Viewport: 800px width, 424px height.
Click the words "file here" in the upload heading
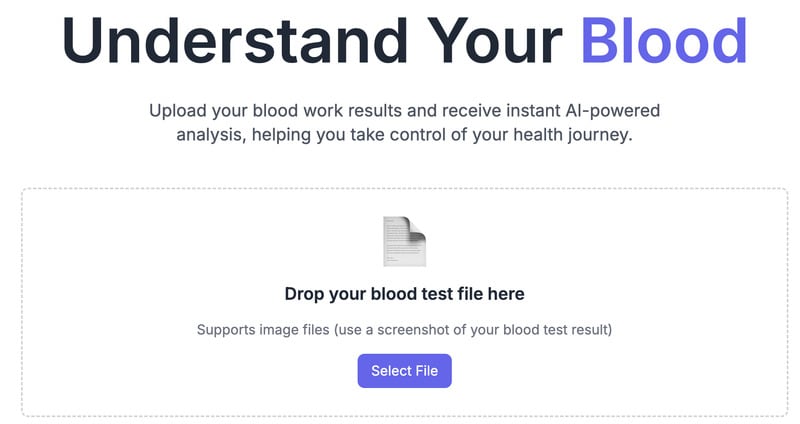(x=490, y=294)
